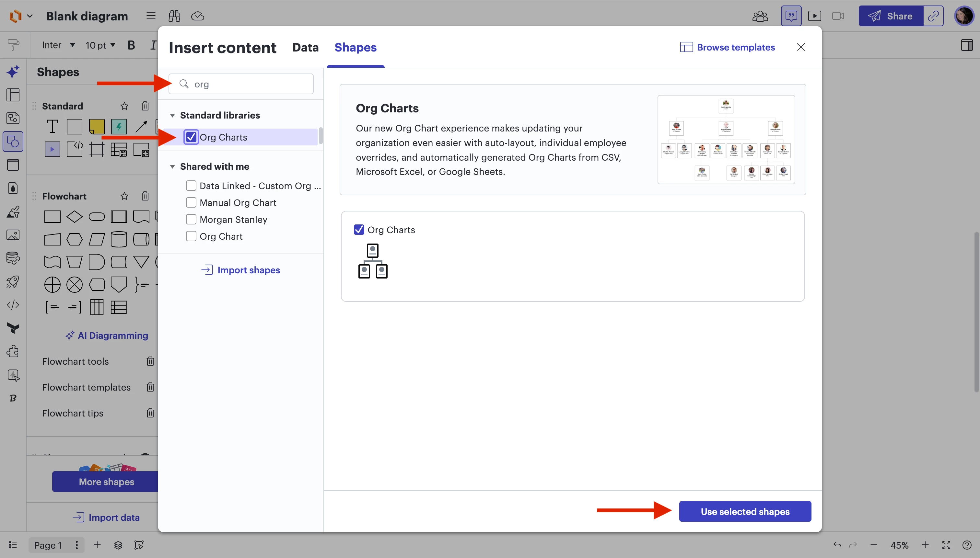Screen dimensions: 980x558
Task: Check the Manual Org Chart checkbox
Action: [191, 202]
